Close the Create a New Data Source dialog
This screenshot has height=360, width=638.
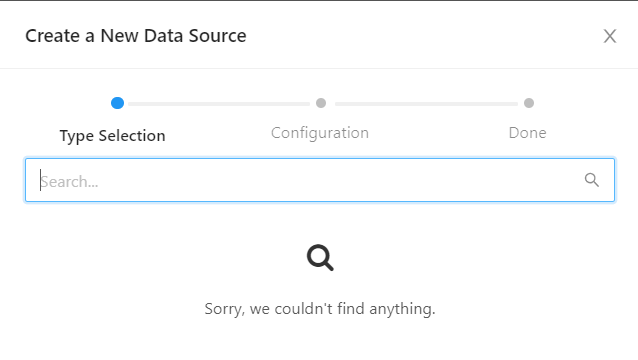click(610, 36)
